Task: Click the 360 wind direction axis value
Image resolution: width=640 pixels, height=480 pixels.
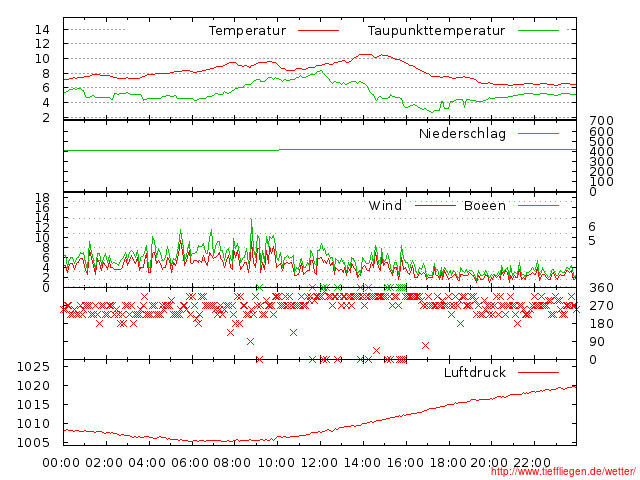Action: 601,288
